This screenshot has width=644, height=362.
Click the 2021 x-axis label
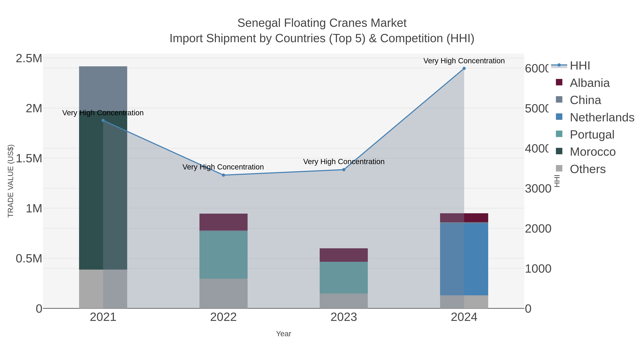tap(103, 317)
